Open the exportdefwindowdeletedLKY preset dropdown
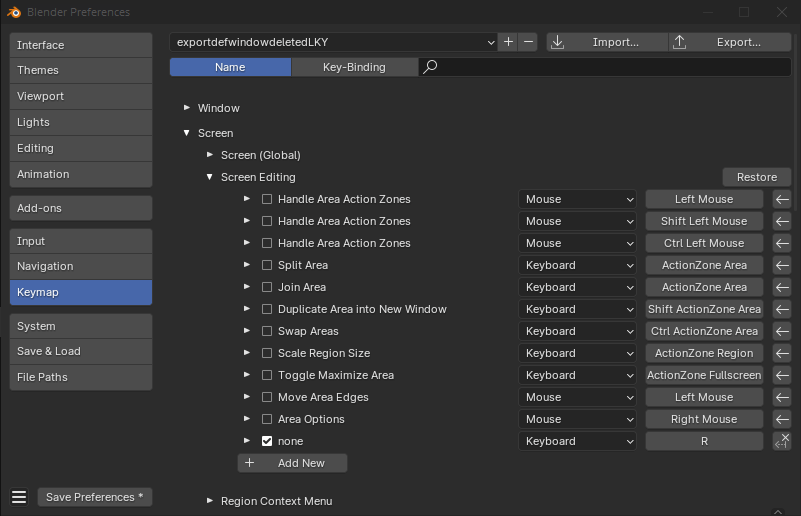The width and height of the screenshot is (801, 516). point(334,42)
